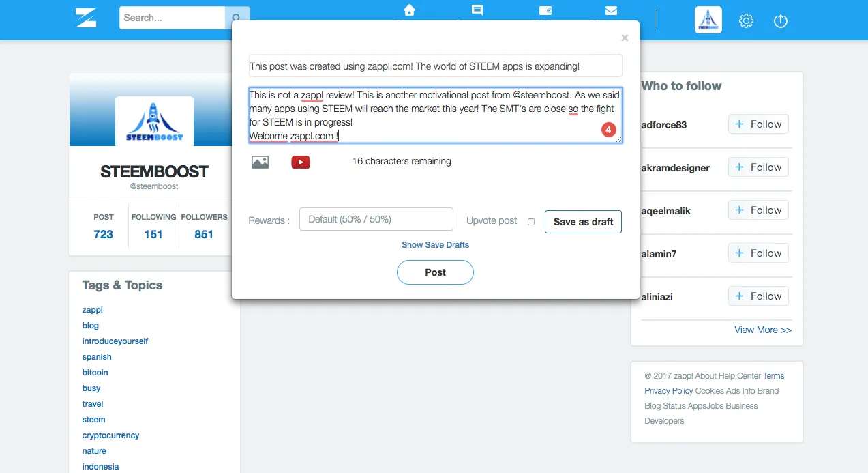Open the steem tag
Screen dimensions: 868x473
[x=93, y=420]
